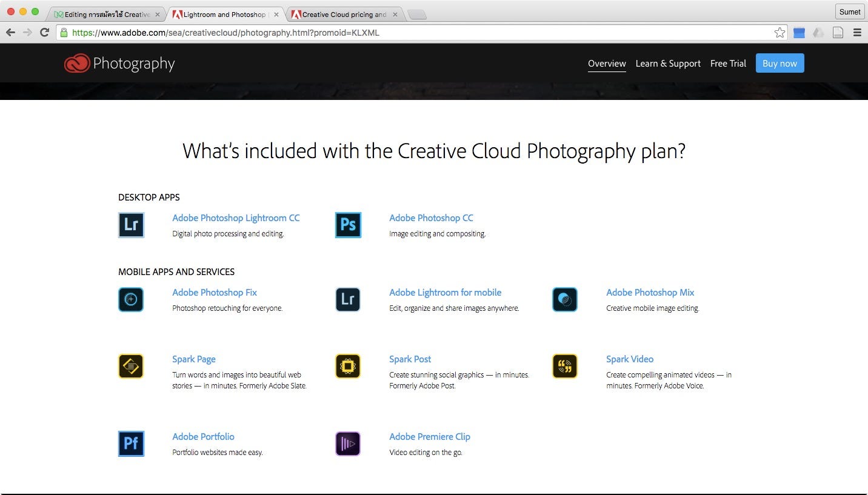
Task: Open the Adobe Photoshop Mix link
Action: tap(650, 293)
